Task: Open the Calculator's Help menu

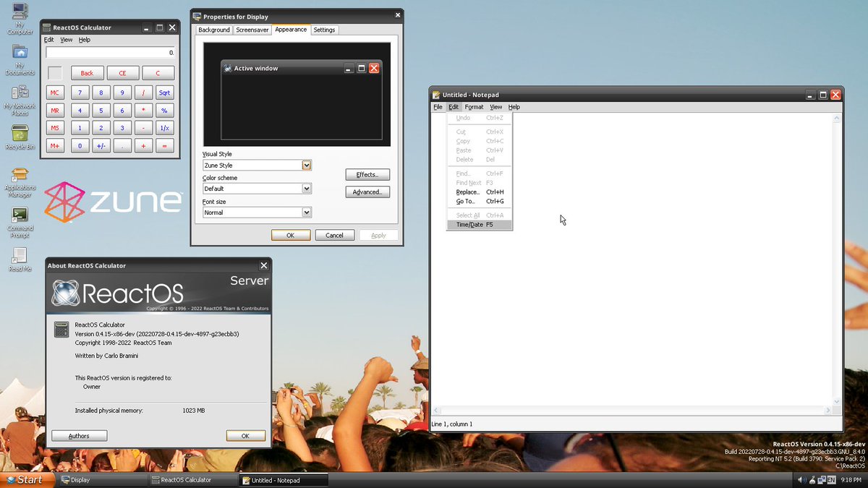Action: click(85, 40)
